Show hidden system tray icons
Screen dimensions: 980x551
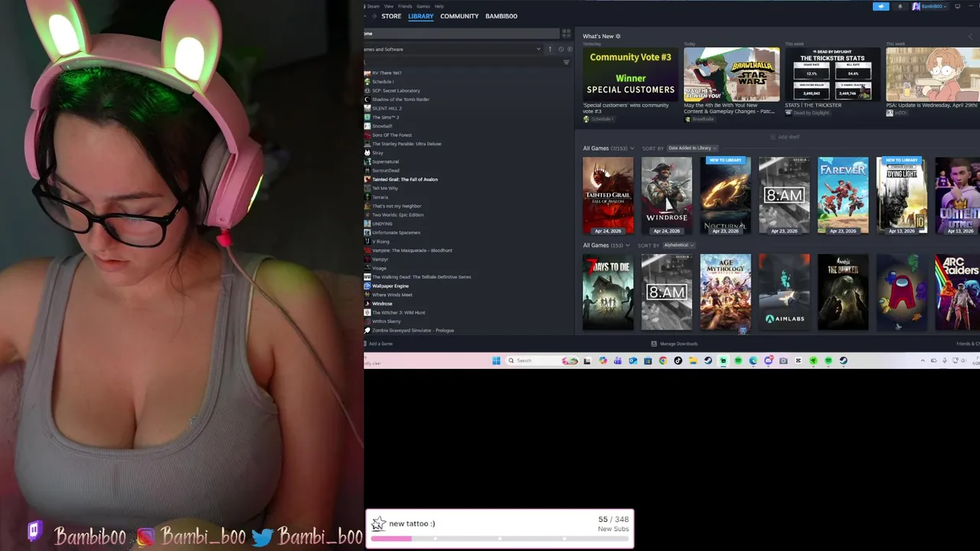923,360
